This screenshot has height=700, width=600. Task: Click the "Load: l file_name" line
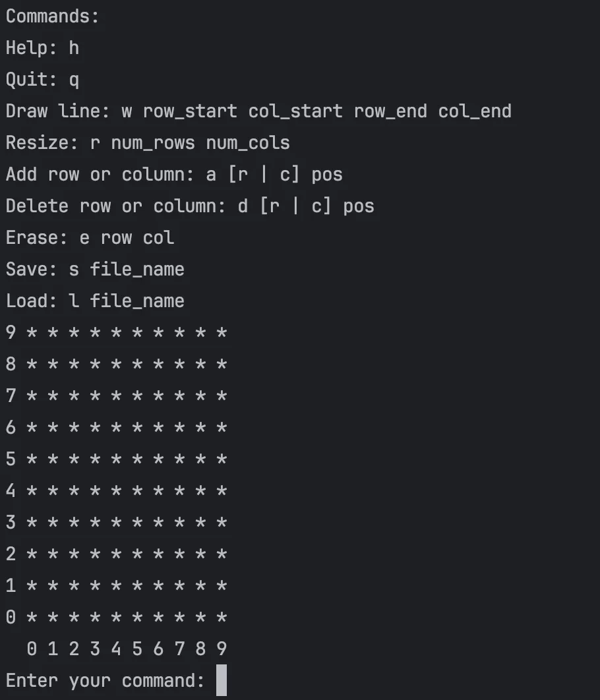[95, 301]
